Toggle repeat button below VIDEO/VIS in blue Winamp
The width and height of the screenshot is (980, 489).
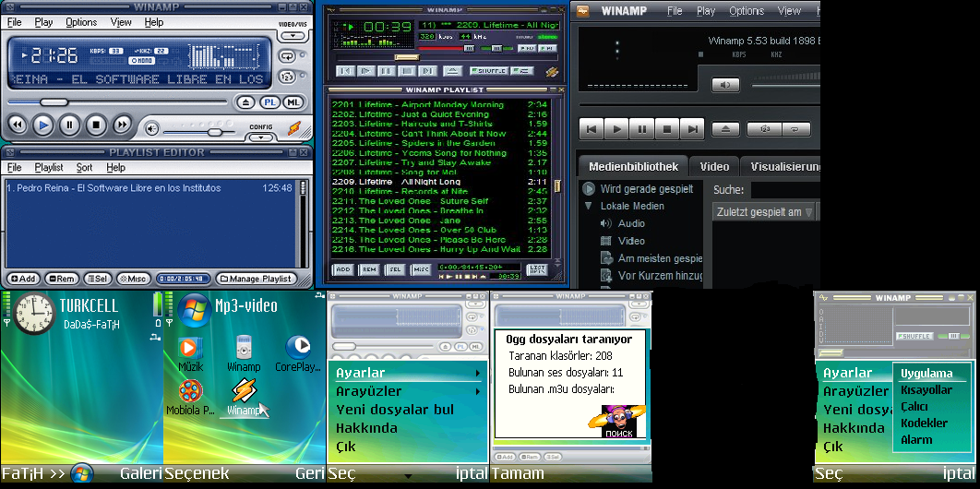pos(286,56)
